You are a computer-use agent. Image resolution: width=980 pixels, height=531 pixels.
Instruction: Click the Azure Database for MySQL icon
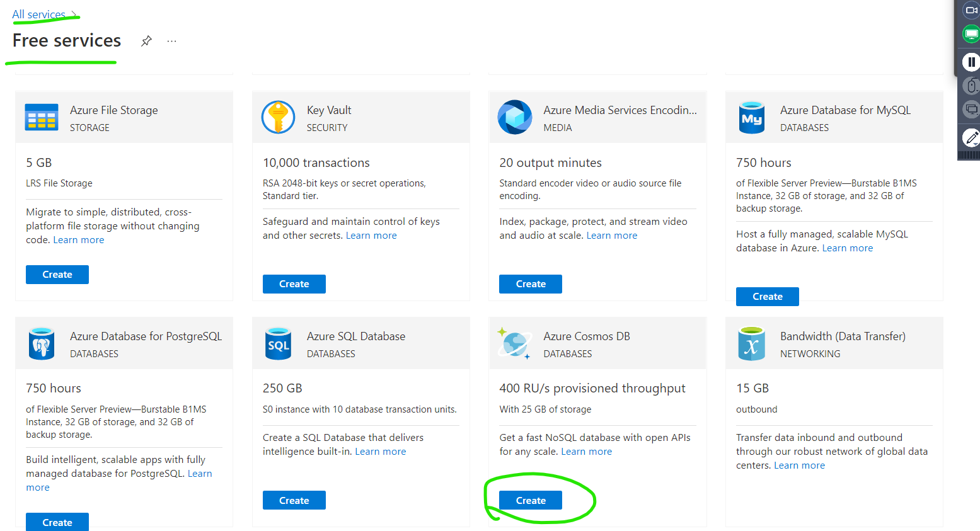751,117
